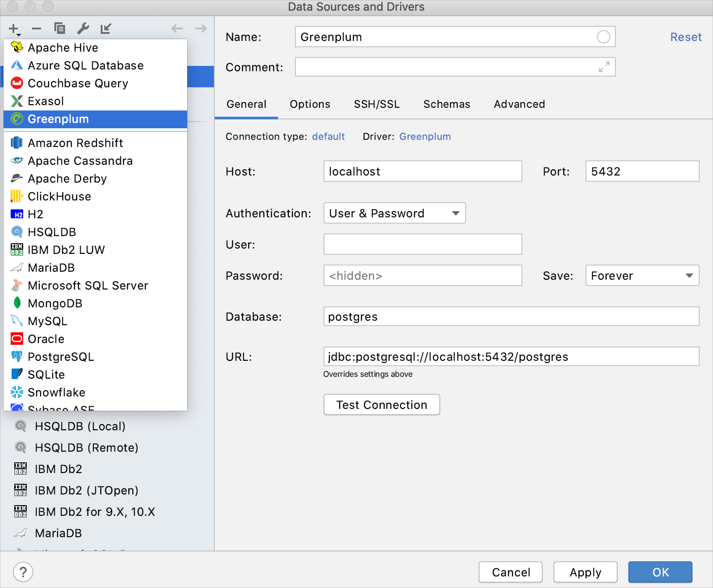Click the Snowflake icon

17,392
